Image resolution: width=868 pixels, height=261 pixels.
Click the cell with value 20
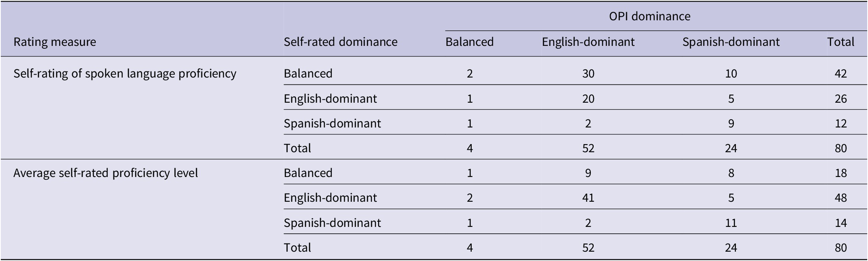[x=588, y=99]
